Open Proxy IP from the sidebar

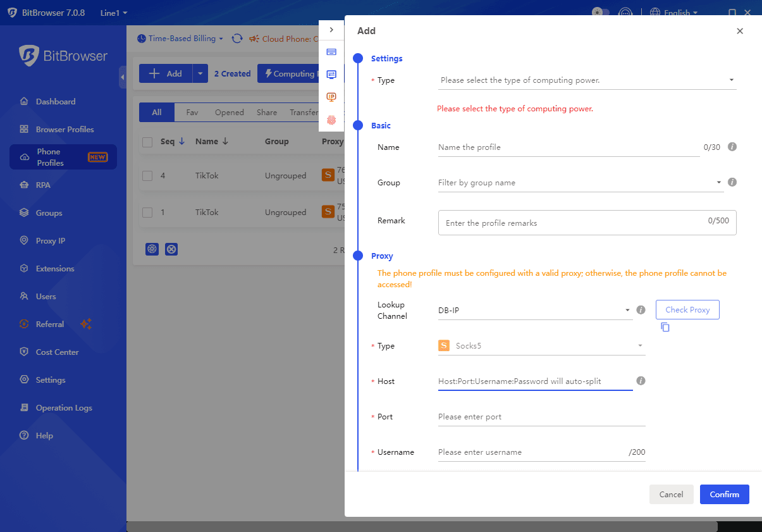click(x=51, y=240)
